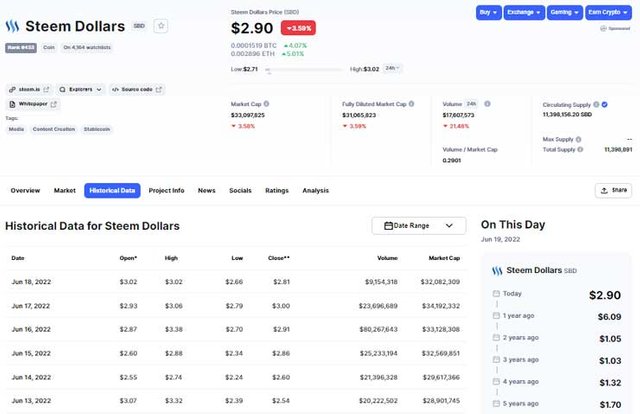Open the Project Info tab
This screenshot has width=640, height=414.
pos(167,191)
